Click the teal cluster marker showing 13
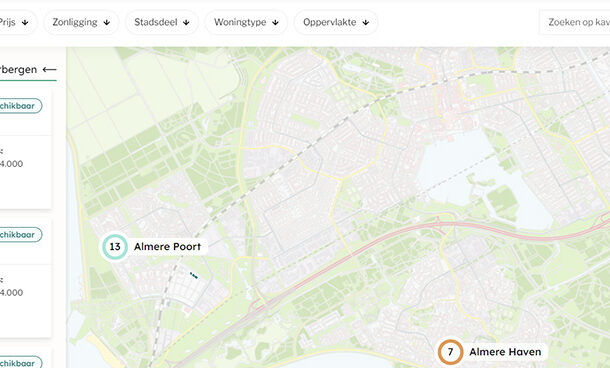610x368 pixels. coord(115,247)
